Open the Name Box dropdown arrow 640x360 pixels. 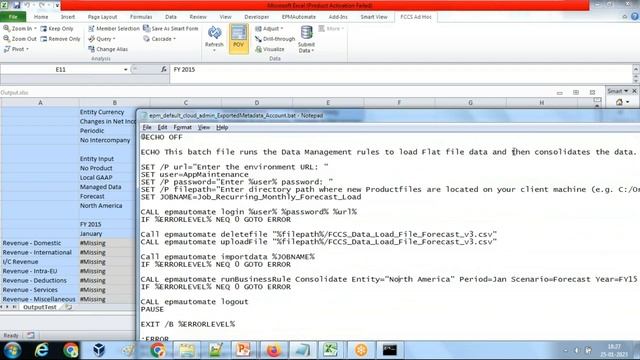point(126,70)
